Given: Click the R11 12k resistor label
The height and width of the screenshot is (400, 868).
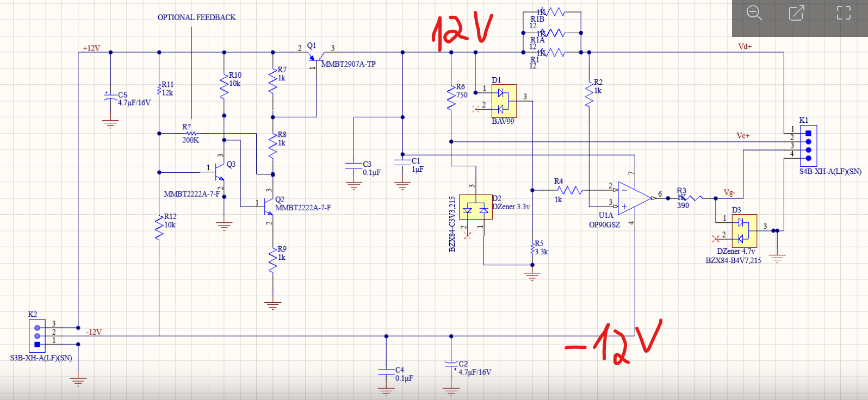Looking at the screenshot, I should click(168, 89).
